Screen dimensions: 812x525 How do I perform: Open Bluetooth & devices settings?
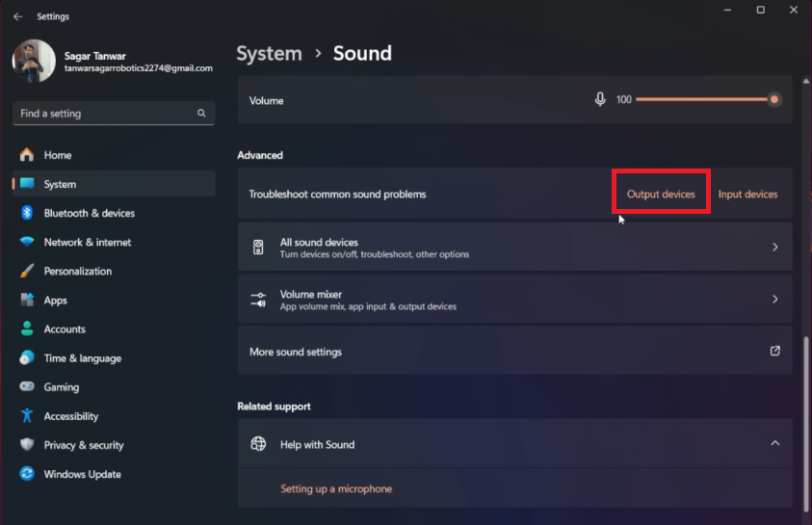[89, 213]
